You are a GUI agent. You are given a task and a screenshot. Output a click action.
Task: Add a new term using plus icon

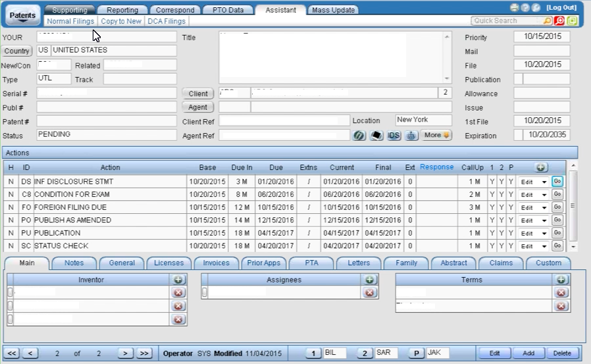tap(561, 280)
